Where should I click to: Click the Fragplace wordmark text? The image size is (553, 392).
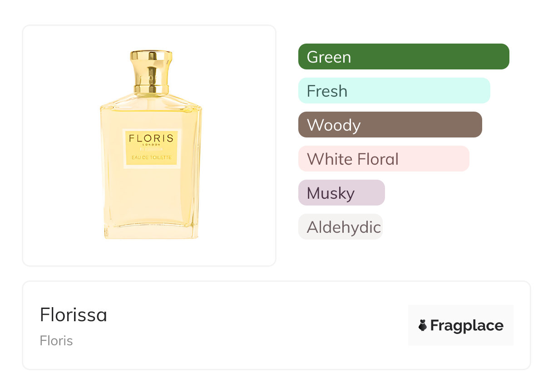pos(467,326)
